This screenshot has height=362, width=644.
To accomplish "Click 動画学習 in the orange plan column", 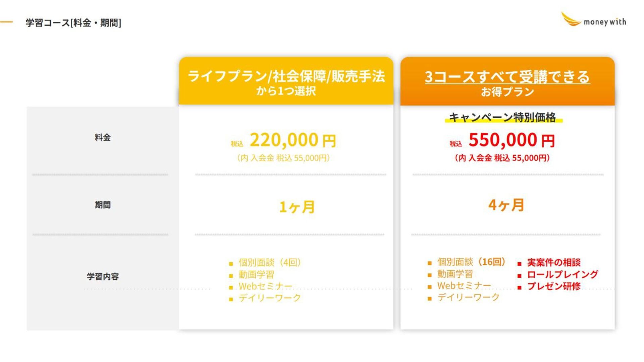I will (455, 274).
